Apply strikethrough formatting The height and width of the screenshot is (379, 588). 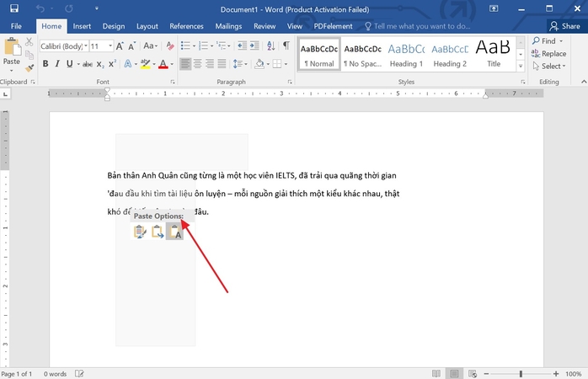(x=88, y=64)
